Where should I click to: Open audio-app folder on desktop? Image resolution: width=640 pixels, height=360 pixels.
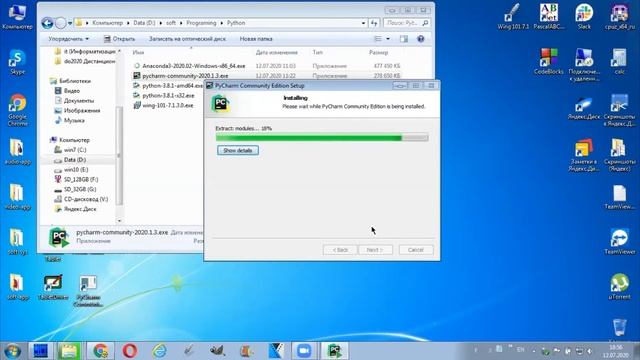tap(17, 151)
